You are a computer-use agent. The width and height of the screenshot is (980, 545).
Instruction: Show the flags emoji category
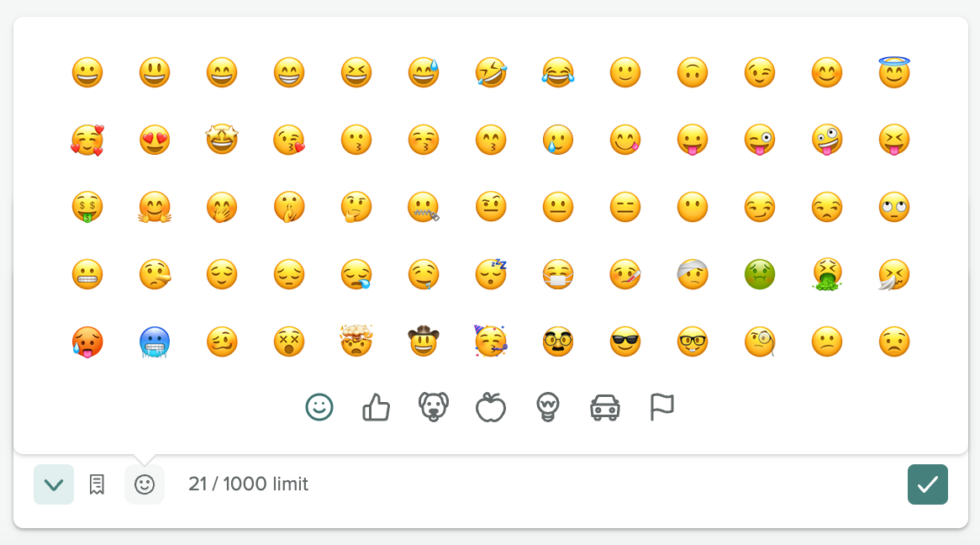coord(662,408)
